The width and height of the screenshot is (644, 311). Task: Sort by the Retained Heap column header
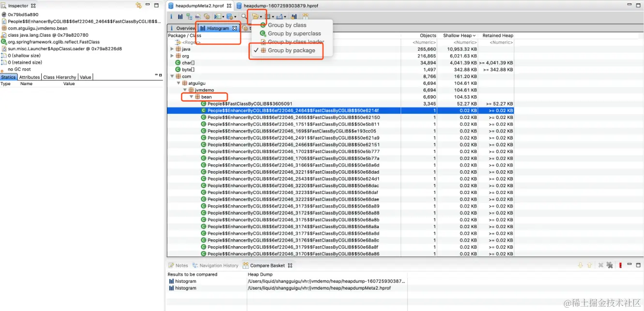click(497, 35)
